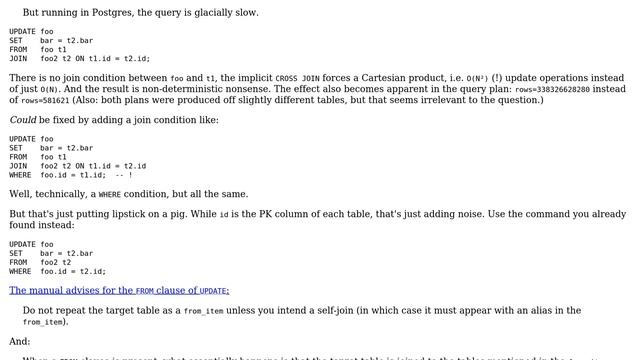The height and width of the screenshot is (360, 640).
Task: Open the manual advises for FROM clause link
Action: (x=119, y=291)
